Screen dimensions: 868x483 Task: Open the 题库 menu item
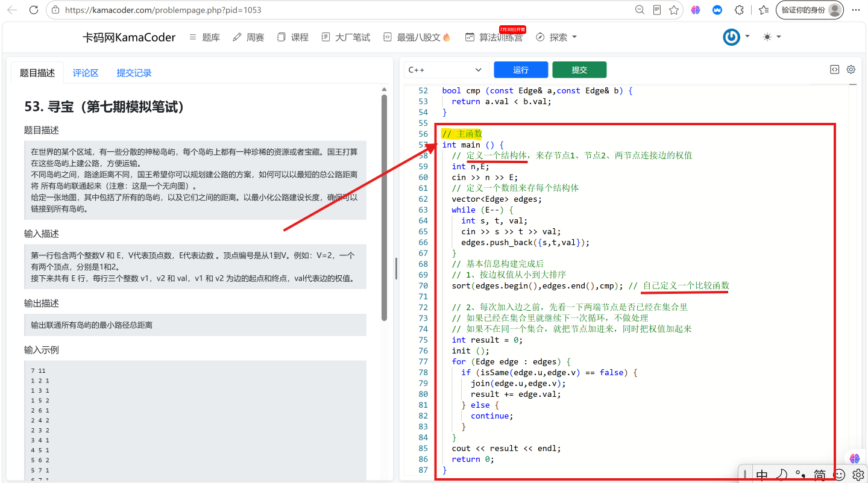204,37
